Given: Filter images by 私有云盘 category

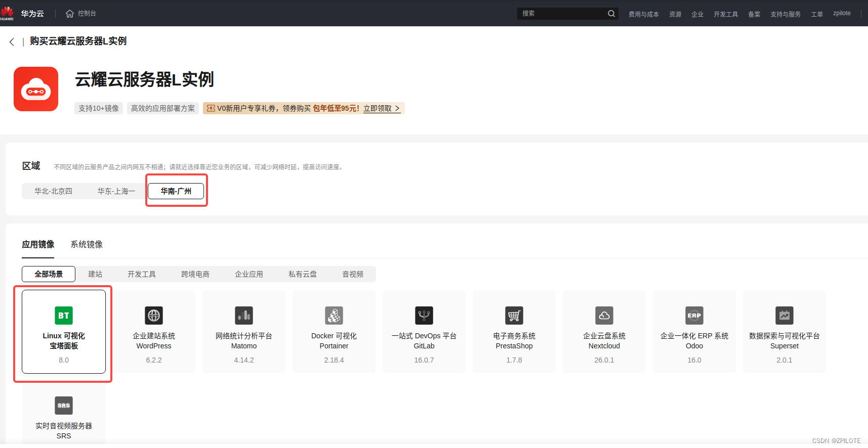Looking at the screenshot, I should tap(303, 274).
